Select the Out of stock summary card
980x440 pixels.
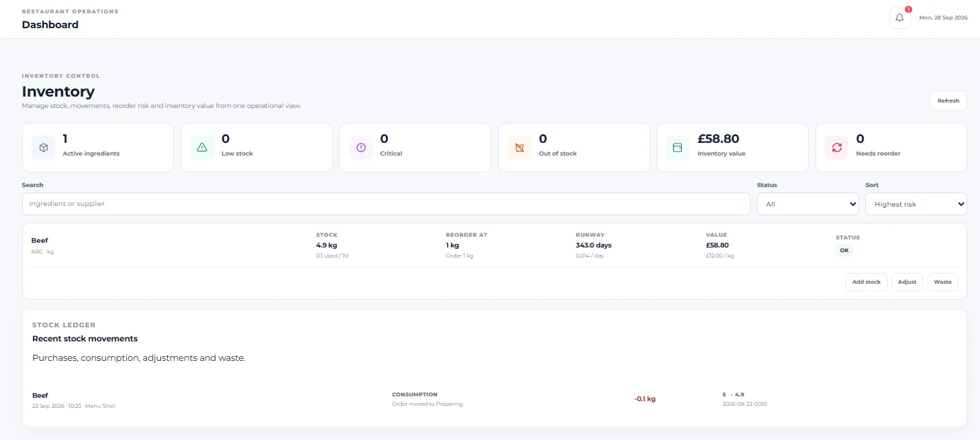point(574,148)
